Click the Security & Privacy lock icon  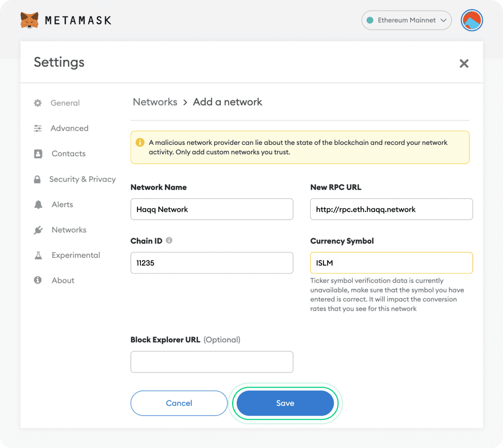point(38,179)
